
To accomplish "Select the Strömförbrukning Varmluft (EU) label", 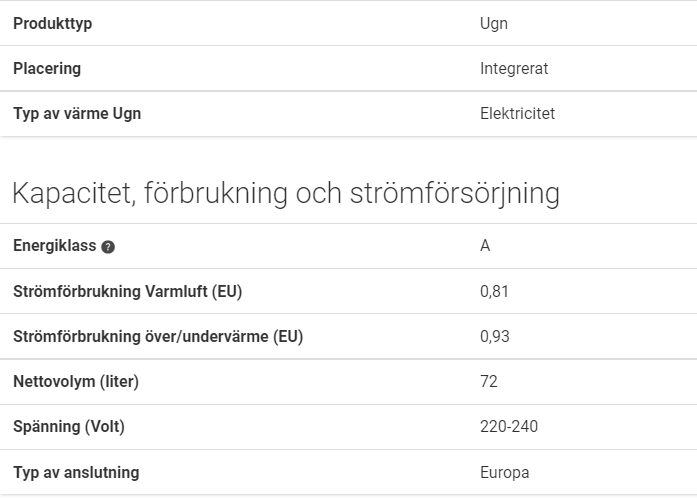I will (x=128, y=292).
